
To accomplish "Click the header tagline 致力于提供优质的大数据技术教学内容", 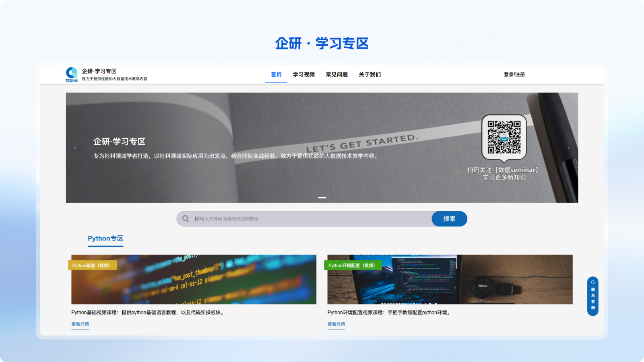I will pos(114,79).
